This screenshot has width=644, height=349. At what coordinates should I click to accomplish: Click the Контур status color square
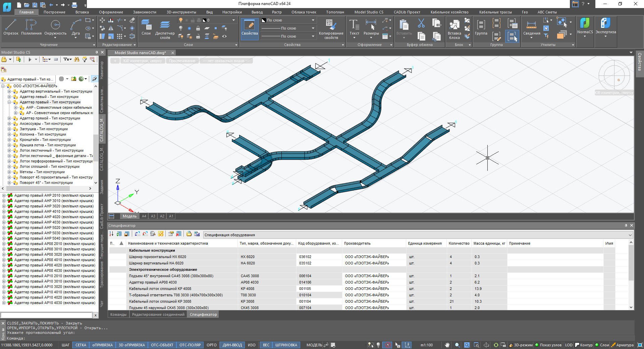click(577, 345)
